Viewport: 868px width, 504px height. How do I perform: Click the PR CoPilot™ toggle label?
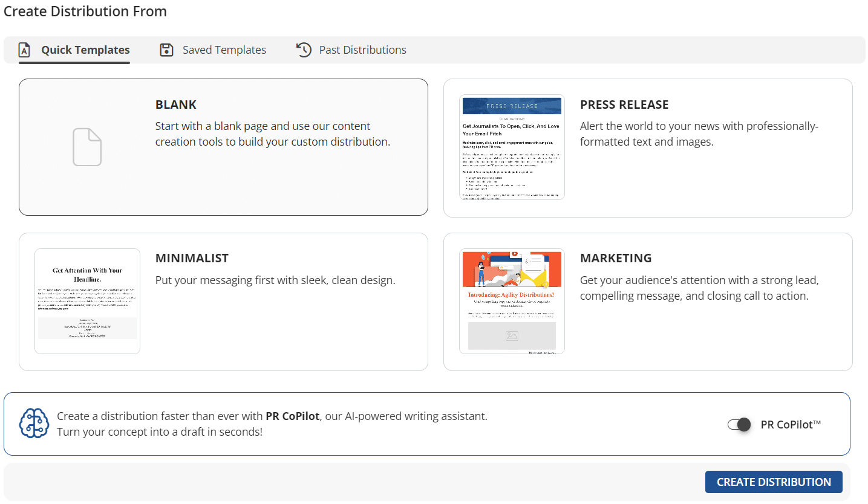click(791, 424)
